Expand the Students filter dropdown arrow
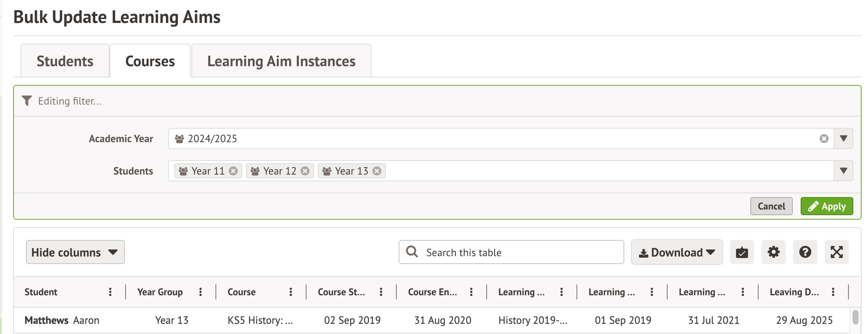The height and width of the screenshot is (334, 868). pyautogui.click(x=843, y=171)
